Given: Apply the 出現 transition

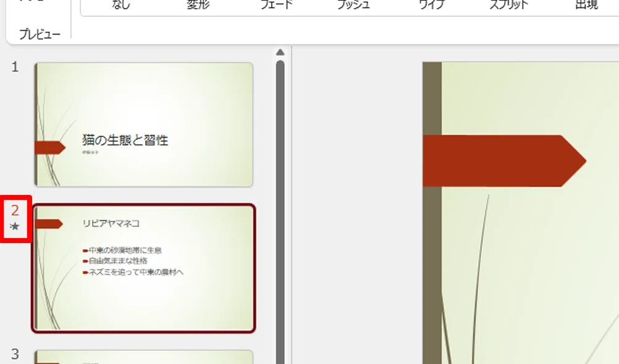Looking at the screenshot, I should pos(587,5).
